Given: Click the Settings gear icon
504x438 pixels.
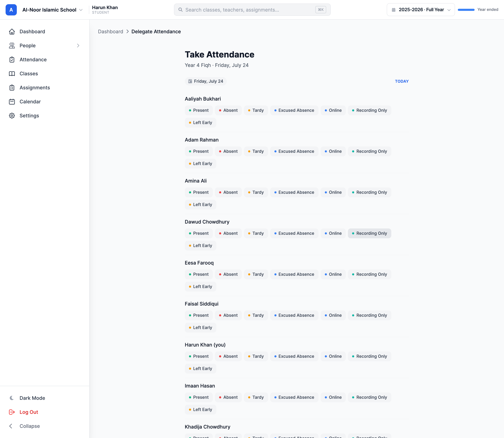Looking at the screenshot, I should pyautogui.click(x=12, y=116).
